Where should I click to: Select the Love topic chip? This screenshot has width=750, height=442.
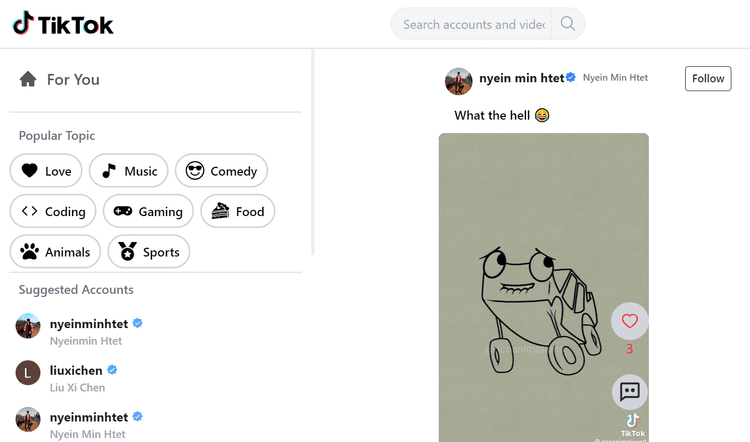(46, 171)
